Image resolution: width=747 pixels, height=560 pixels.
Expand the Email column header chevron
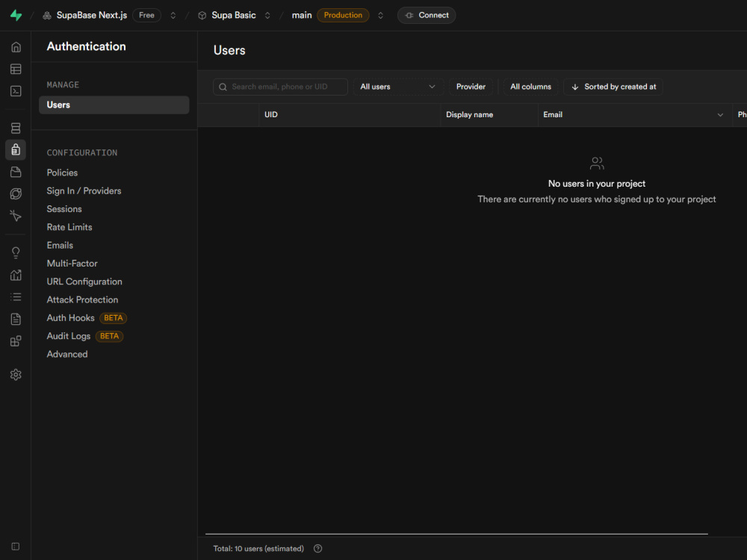[720, 115]
